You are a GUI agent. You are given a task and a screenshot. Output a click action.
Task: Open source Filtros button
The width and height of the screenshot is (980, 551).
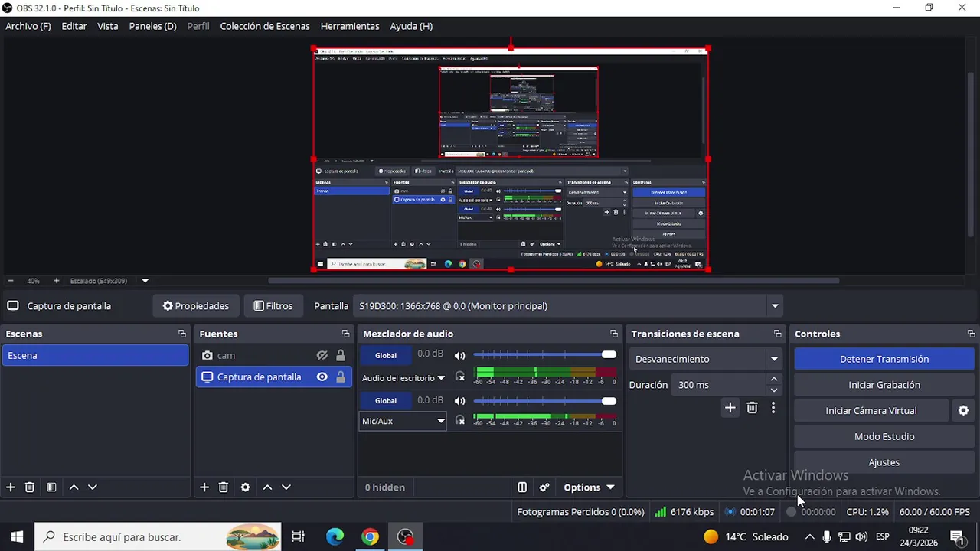273,306
